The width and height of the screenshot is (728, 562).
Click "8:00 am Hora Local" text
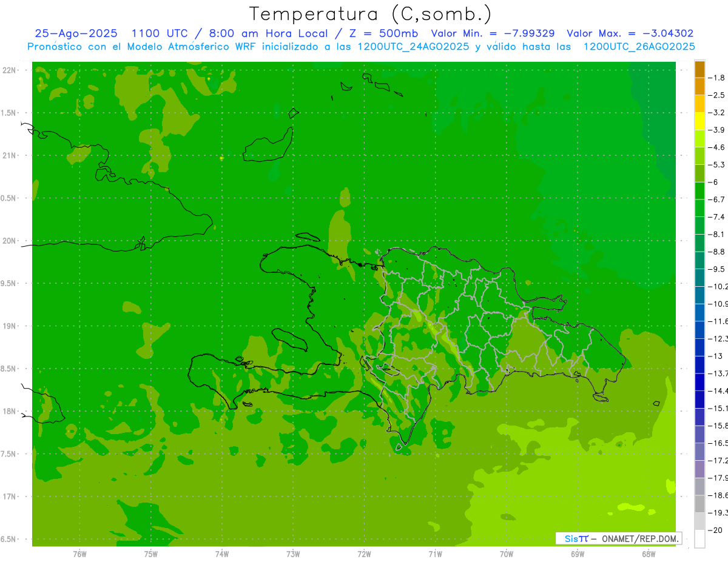click(x=268, y=33)
